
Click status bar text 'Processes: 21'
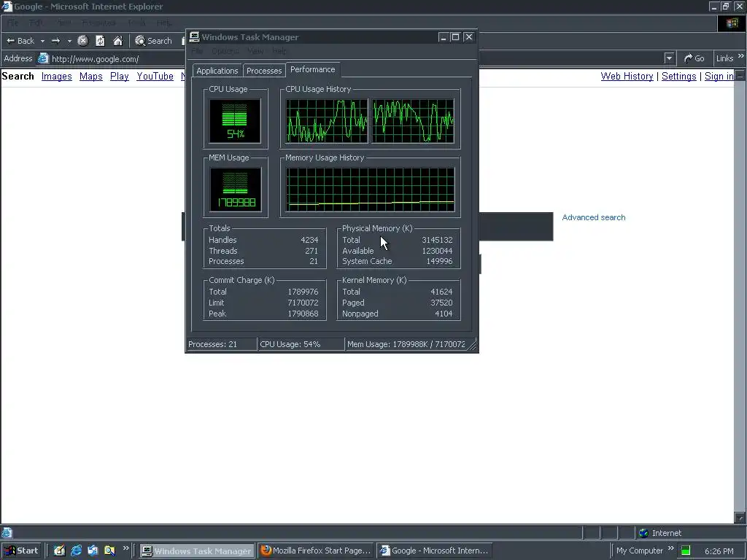(212, 344)
